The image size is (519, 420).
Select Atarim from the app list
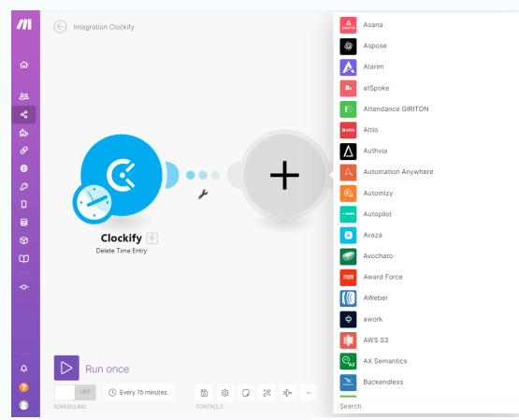427,67
